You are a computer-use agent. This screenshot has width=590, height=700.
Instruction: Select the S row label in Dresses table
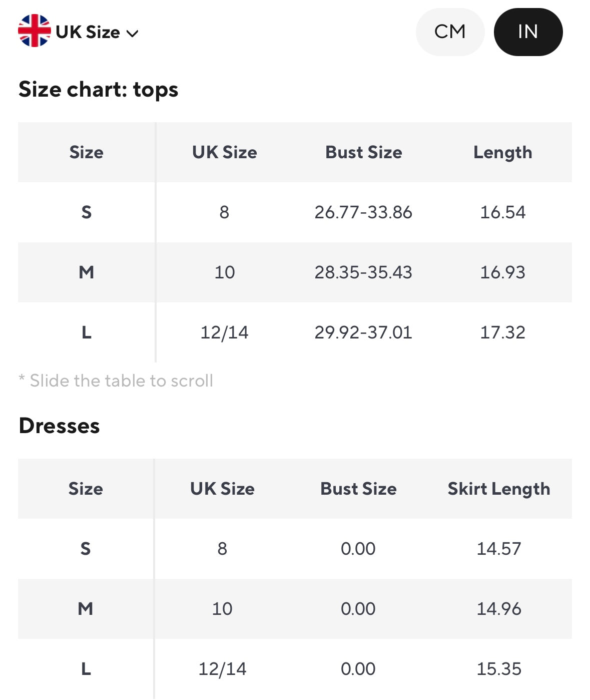coord(86,549)
